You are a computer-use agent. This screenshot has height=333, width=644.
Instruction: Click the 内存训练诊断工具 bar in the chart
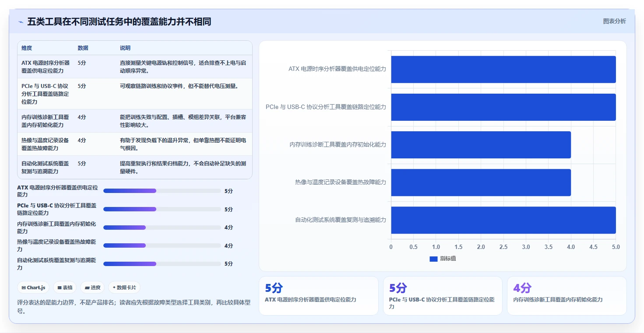[x=481, y=144]
